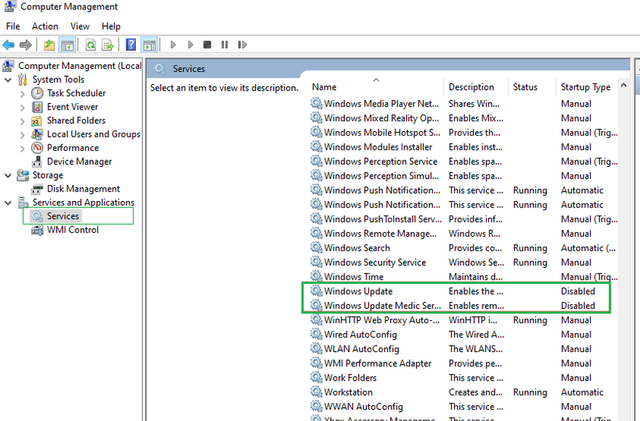Toggle Show/Hide Action Pane icon
Viewport: 640px width, 421px height.
point(149,45)
